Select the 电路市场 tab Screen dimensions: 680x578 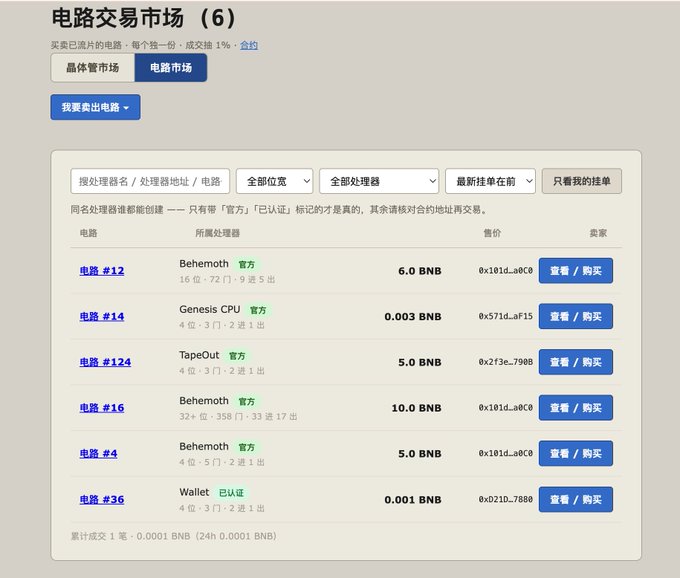click(171, 68)
